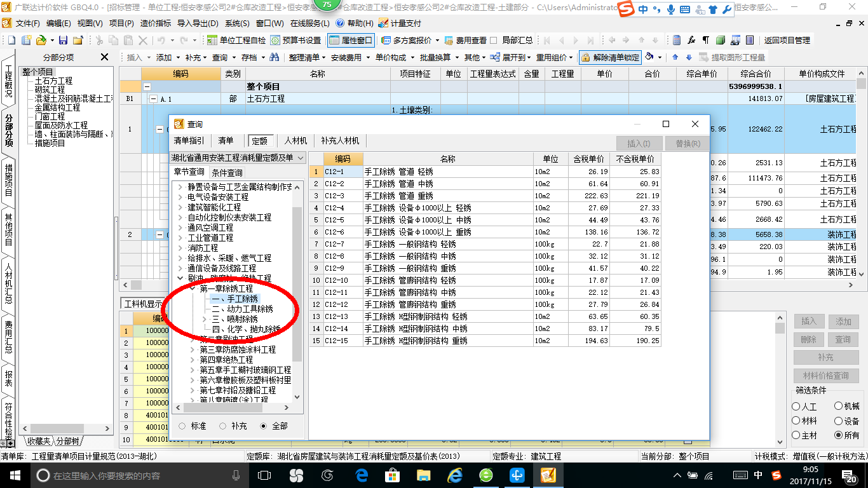The image size is (868, 488).
Task: Click 返回项目管理 button
Action: point(787,40)
